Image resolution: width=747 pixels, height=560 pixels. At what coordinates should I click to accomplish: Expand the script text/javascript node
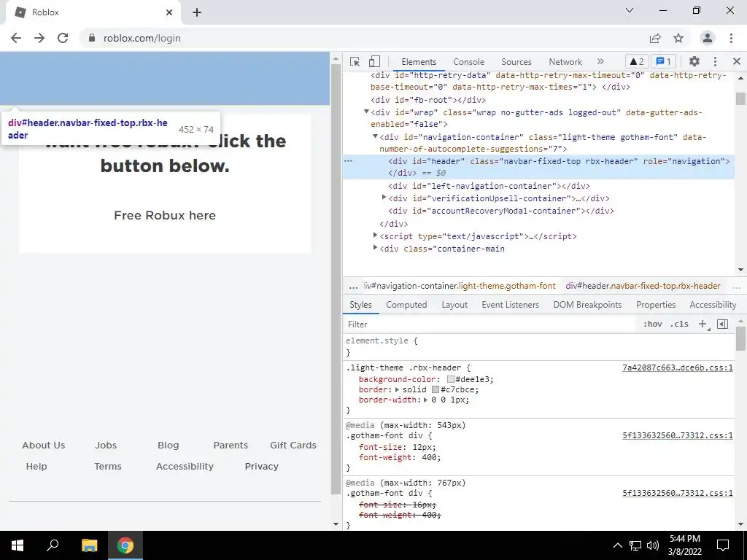[x=375, y=236]
